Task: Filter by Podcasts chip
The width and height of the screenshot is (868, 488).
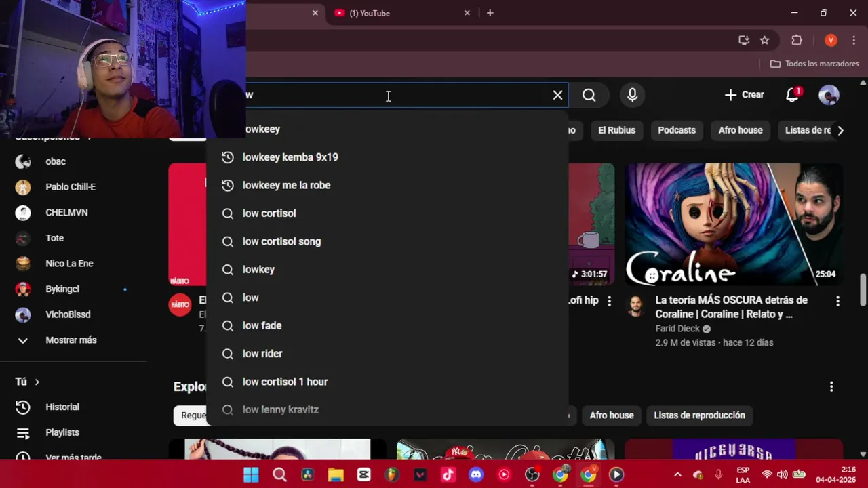Action: (677, 130)
